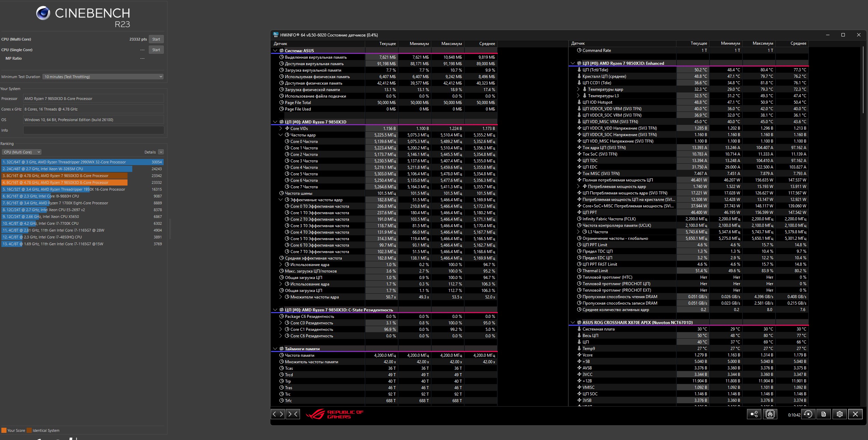Select the Temp9 sensor row
The height and width of the screenshot is (440, 868).
click(x=689, y=349)
